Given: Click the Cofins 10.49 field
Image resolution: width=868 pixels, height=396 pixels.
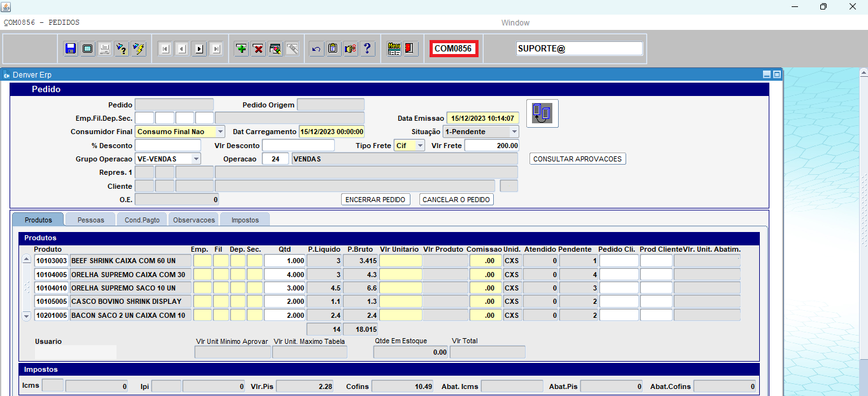Looking at the screenshot, I should click(403, 386).
